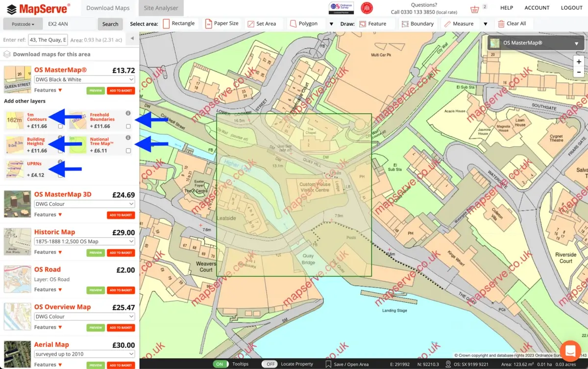Pick the Boundary draw tool
The height and width of the screenshot is (369, 588).
click(417, 24)
